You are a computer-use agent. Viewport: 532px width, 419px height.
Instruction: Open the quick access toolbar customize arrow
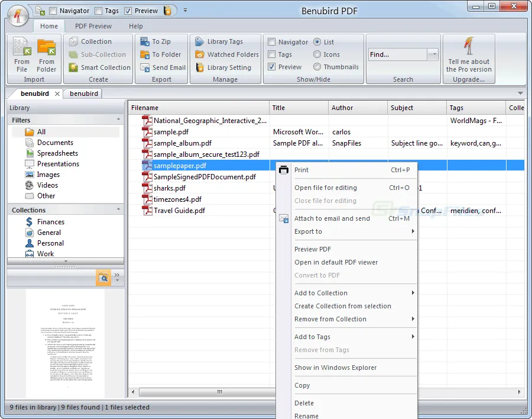point(185,11)
